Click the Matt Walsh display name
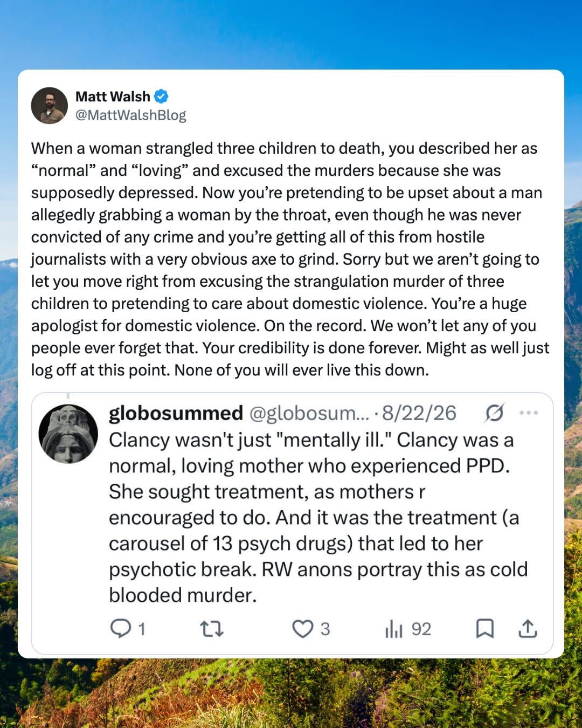The height and width of the screenshot is (728, 582). click(x=113, y=97)
